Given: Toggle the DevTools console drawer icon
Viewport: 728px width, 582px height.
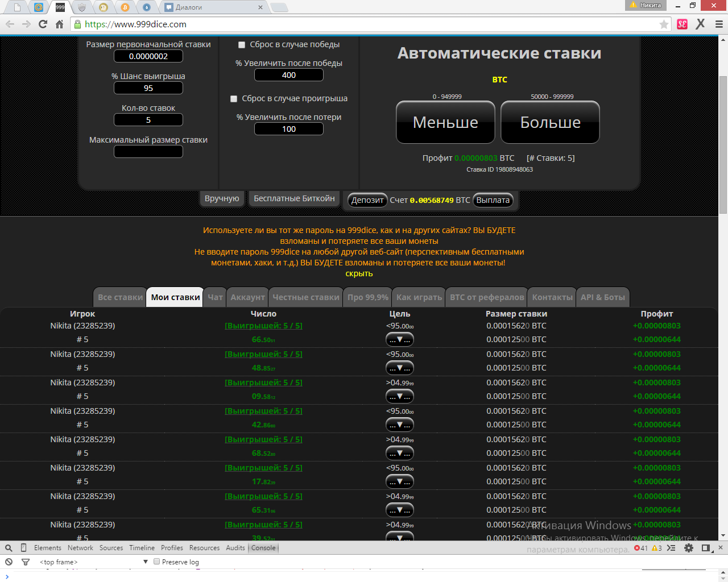Looking at the screenshot, I should [x=671, y=548].
